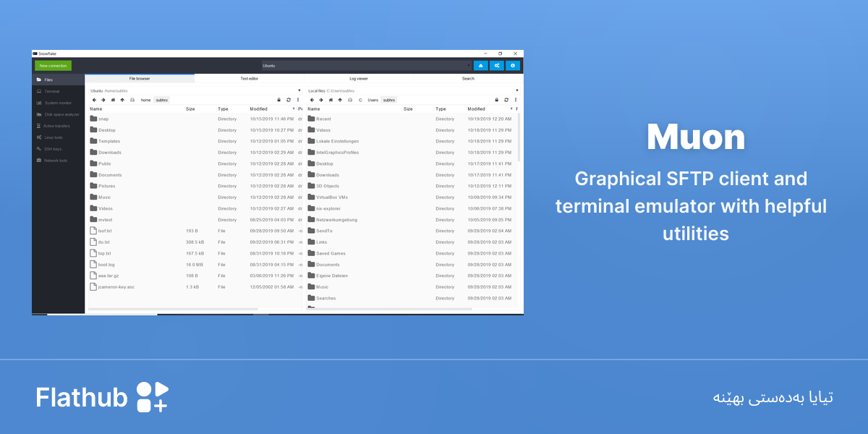Select the File browser tab
The width and height of the screenshot is (868, 434).
coord(140,78)
